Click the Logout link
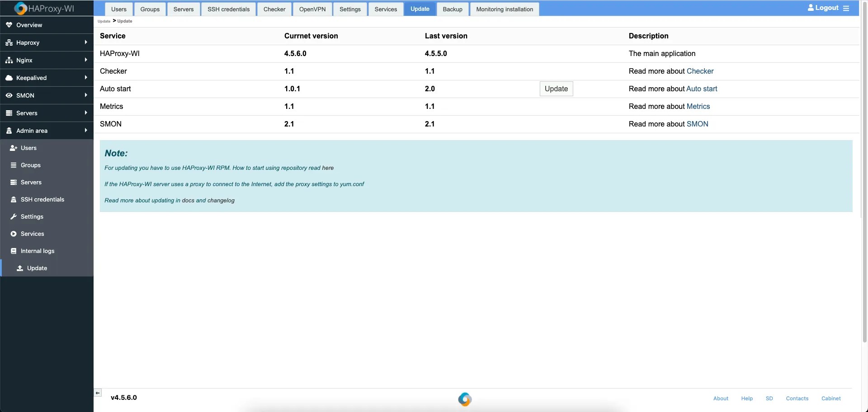This screenshot has height=412, width=868. point(827,8)
